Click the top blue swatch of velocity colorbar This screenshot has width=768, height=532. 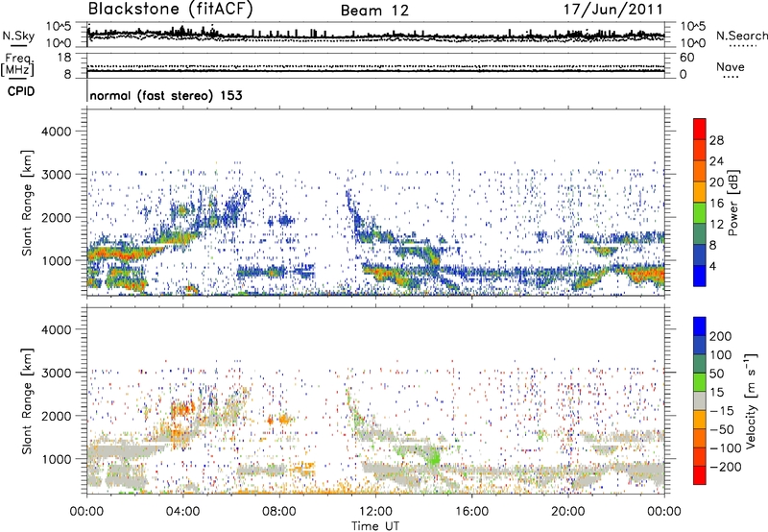700,326
